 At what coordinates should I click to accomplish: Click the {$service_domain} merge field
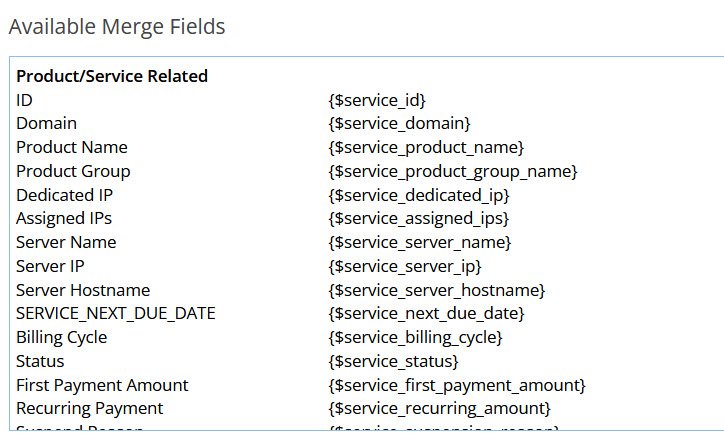(x=399, y=123)
